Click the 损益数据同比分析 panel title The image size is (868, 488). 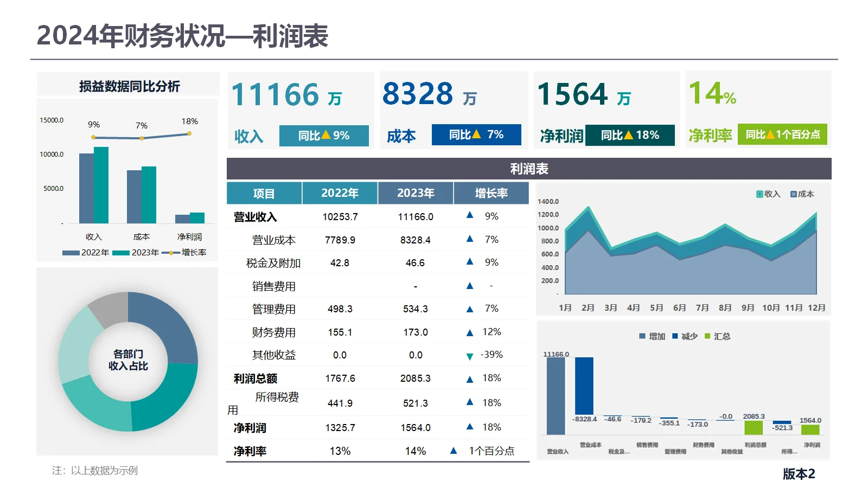tap(129, 86)
